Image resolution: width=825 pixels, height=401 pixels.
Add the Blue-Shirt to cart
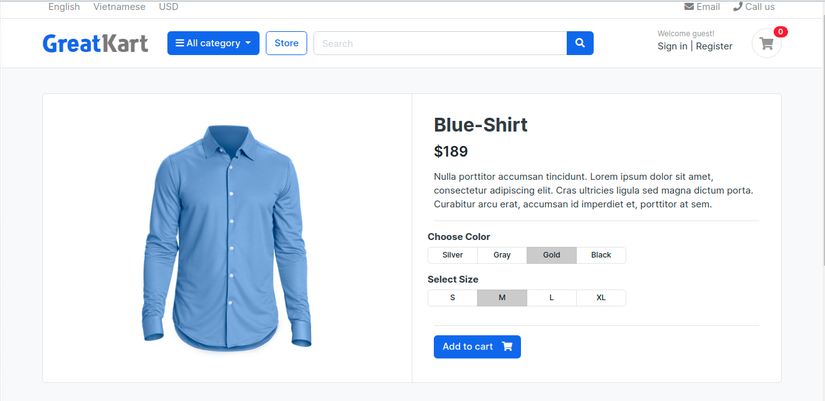[477, 347]
